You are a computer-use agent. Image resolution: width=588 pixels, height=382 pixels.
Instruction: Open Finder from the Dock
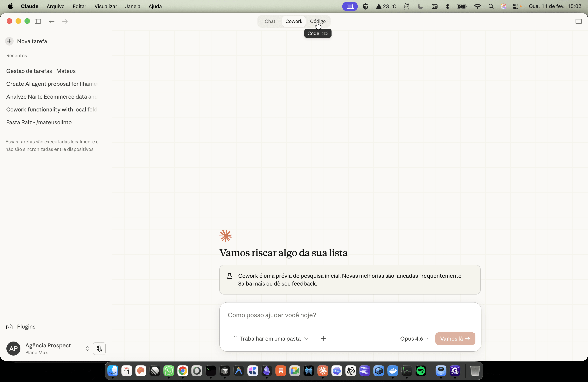point(113,371)
